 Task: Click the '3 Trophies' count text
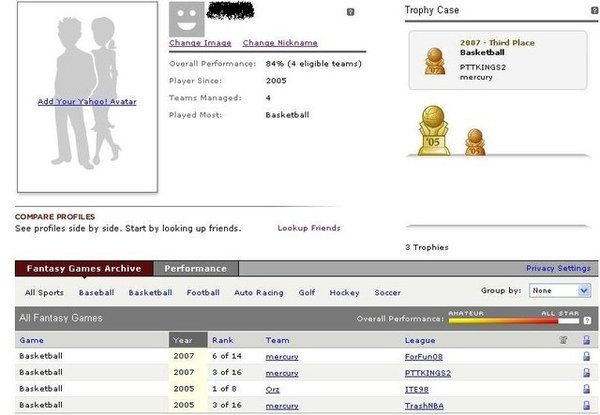[x=427, y=247]
